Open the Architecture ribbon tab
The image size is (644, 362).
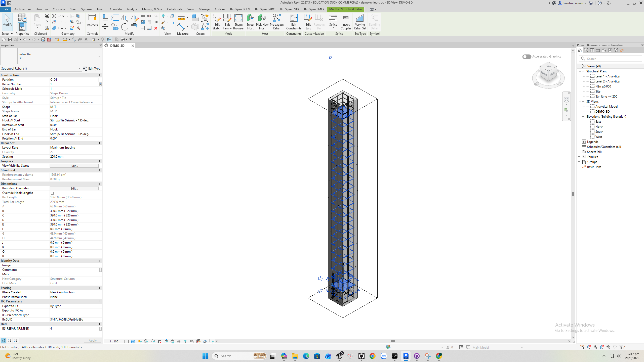pos(22,9)
